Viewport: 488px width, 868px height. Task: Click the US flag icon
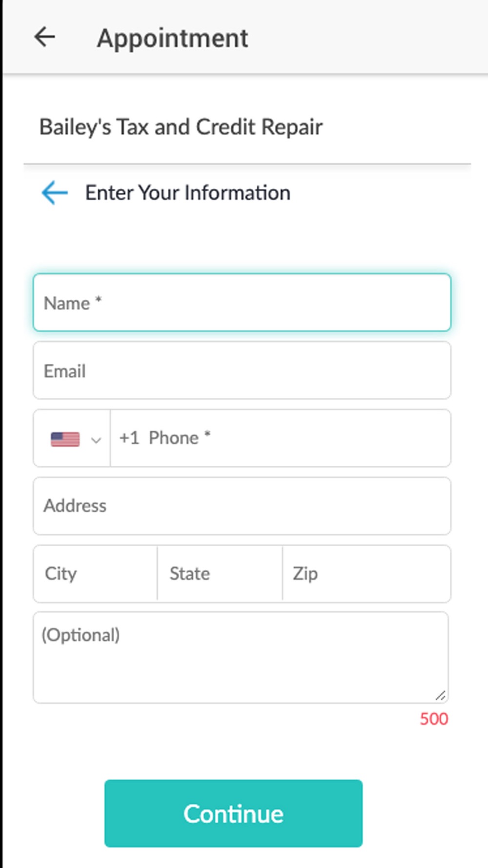pos(65,439)
